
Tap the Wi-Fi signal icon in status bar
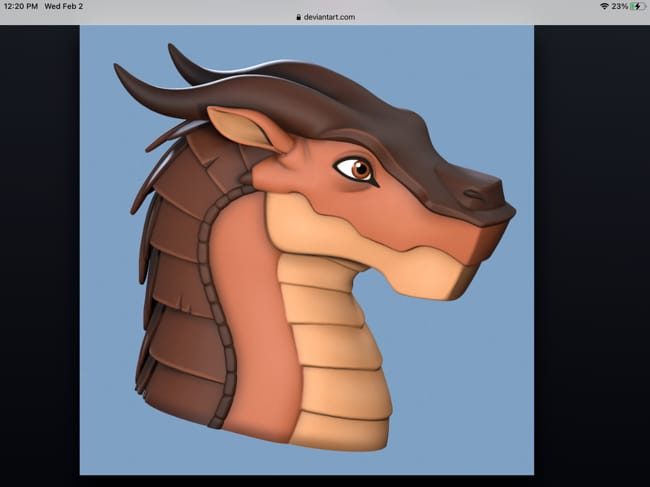click(x=604, y=6)
